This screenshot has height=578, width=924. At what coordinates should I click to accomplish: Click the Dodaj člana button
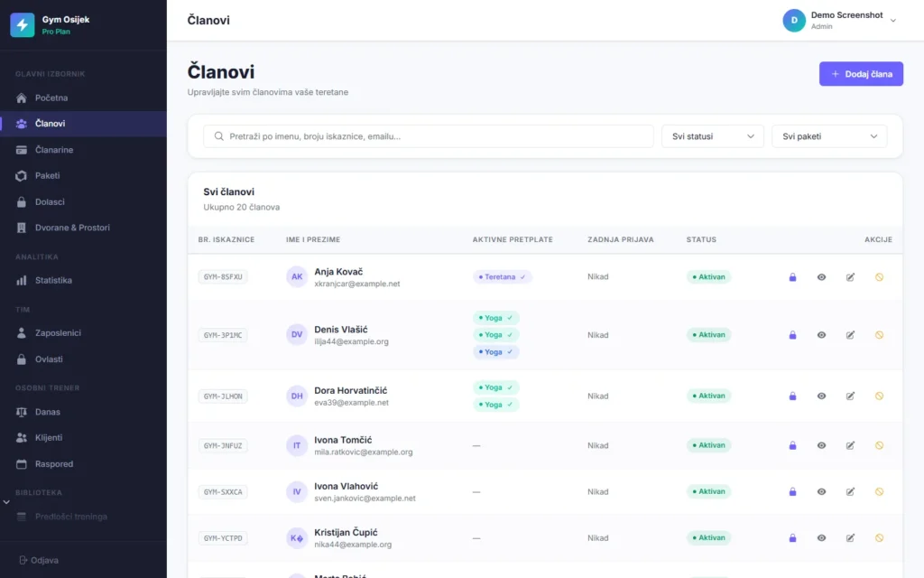tap(861, 74)
